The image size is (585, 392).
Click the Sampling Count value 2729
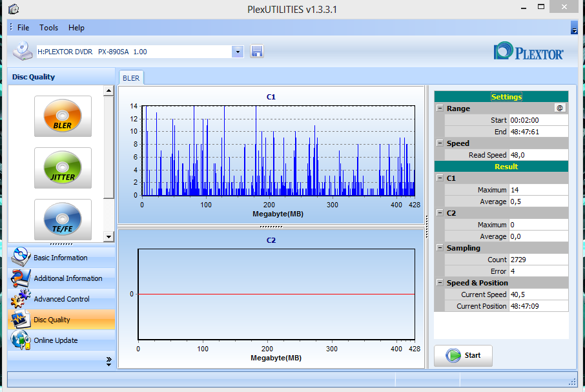point(539,260)
